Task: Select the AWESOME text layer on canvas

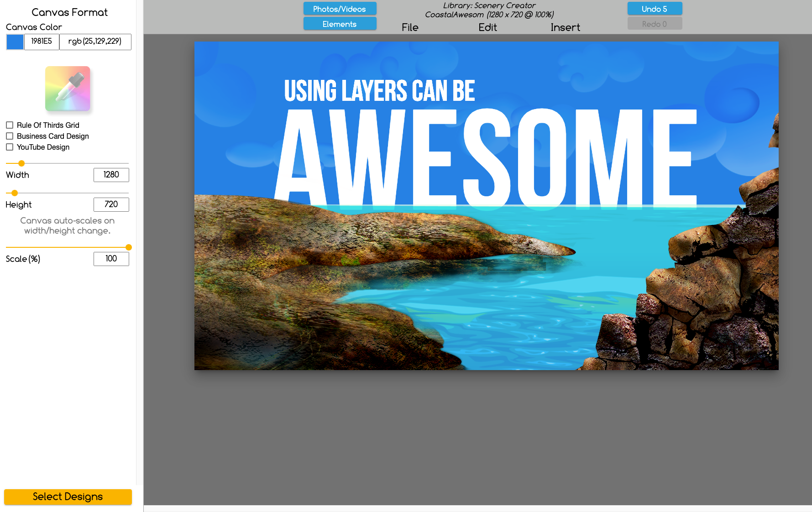Action: point(486,158)
